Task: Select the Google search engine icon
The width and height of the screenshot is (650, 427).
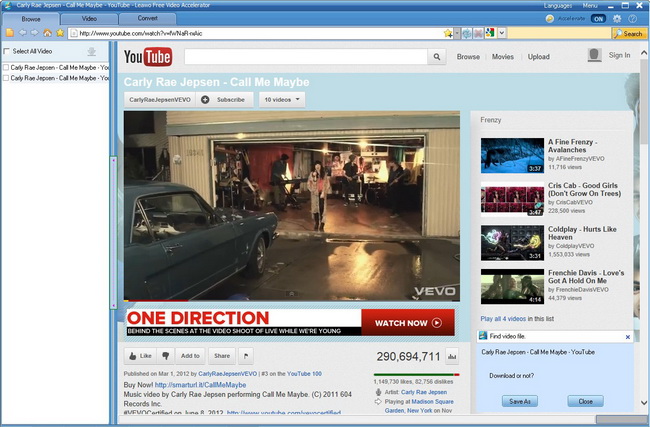Action: pyautogui.click(x=490, y=33)
